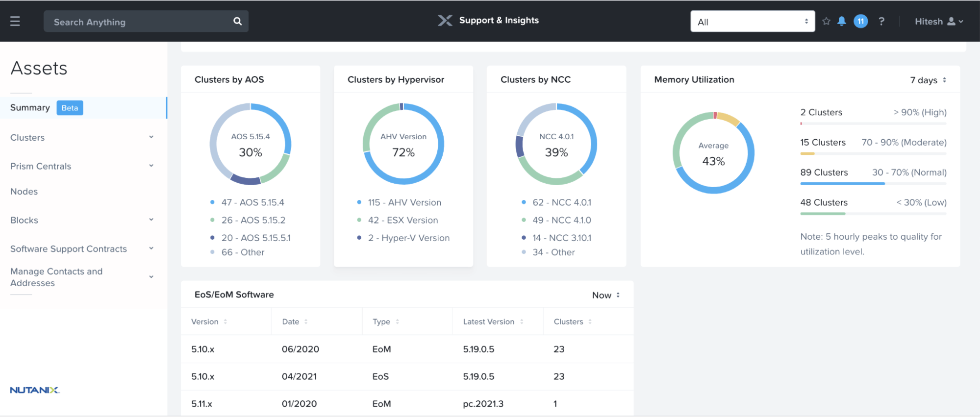980x420 pixels.
Task: Click the 89 Clusters normal utilization bar
Action: [842, 183]
